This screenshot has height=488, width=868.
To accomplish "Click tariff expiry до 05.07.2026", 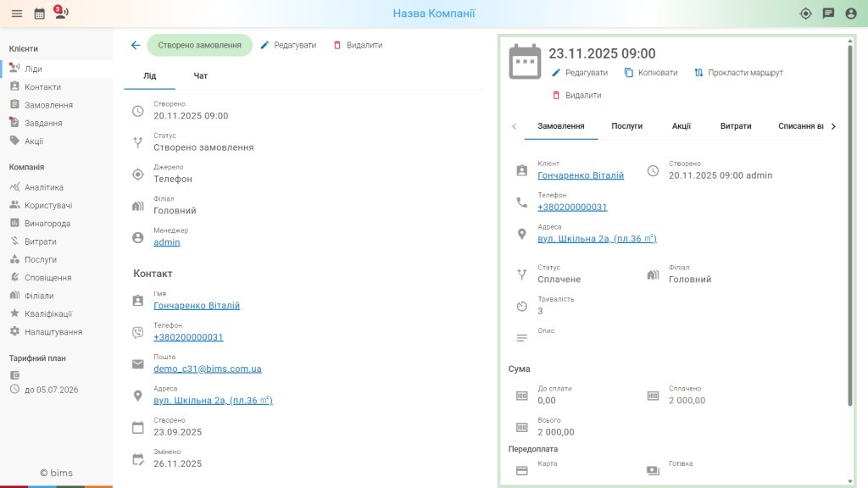I will tap(52, 390).
